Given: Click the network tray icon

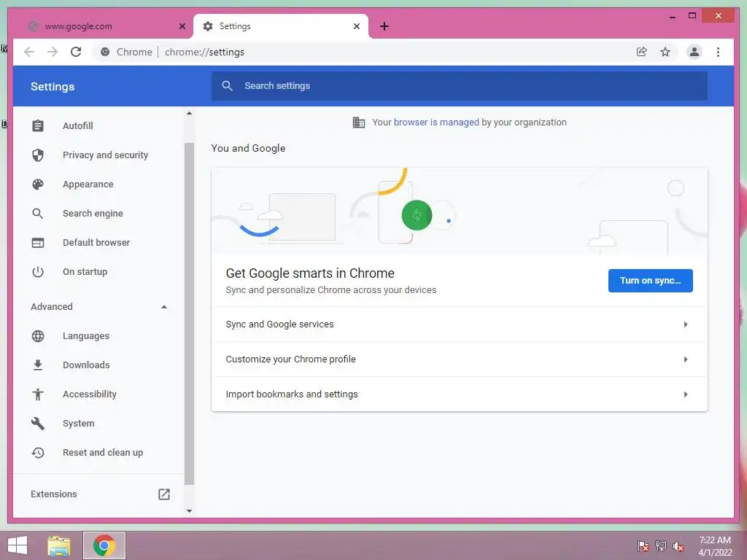Looking at the screenshot, I should tap(661, 545).
